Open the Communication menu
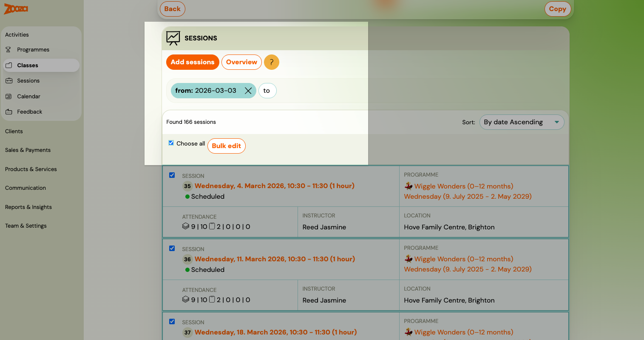This screenshot has height=340, width=644. 26,188
